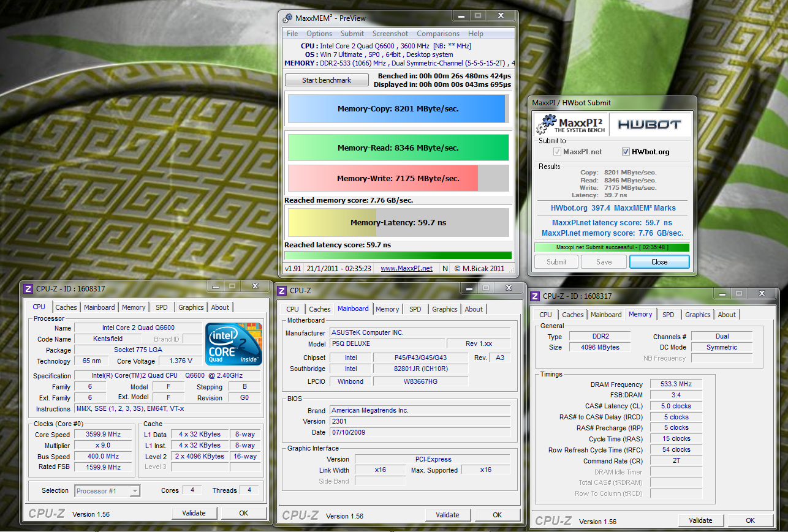Open the www.MaxxPI.net link
This screenshot has width=788, height=532.
pos(406,268)
